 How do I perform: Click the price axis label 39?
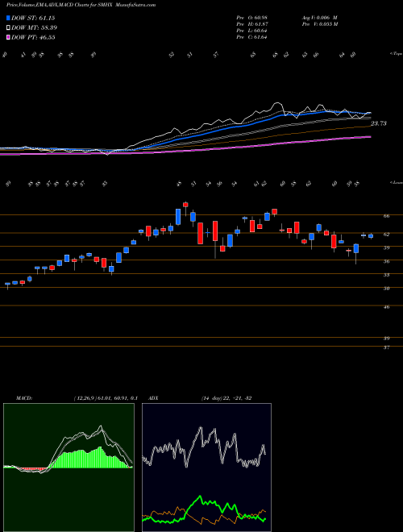[x=387, y=339]
